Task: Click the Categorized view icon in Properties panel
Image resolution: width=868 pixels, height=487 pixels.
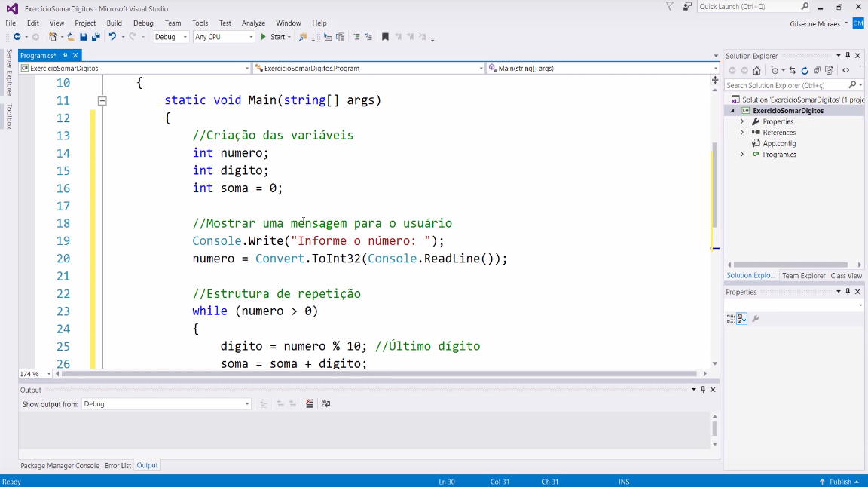Action: point(732,319)
